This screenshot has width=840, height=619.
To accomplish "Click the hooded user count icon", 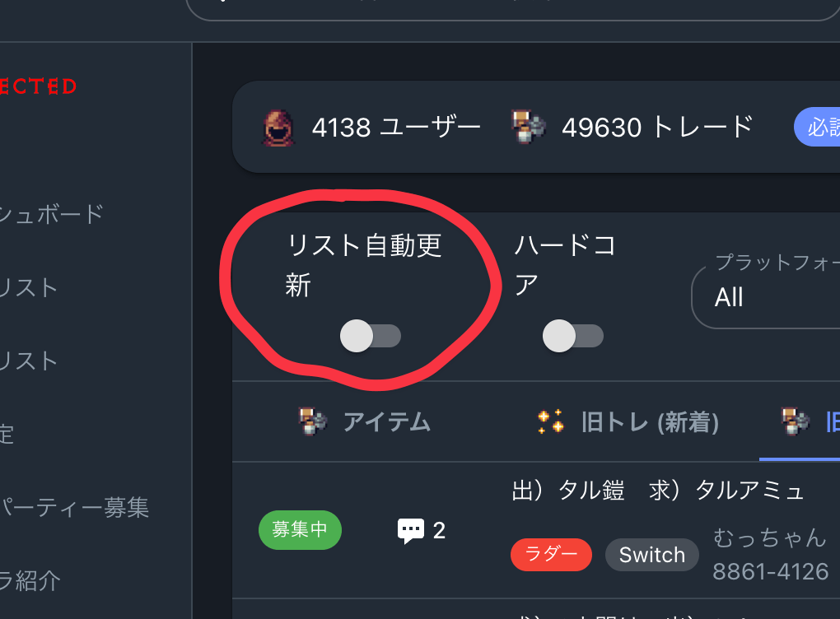I will 278,128.
